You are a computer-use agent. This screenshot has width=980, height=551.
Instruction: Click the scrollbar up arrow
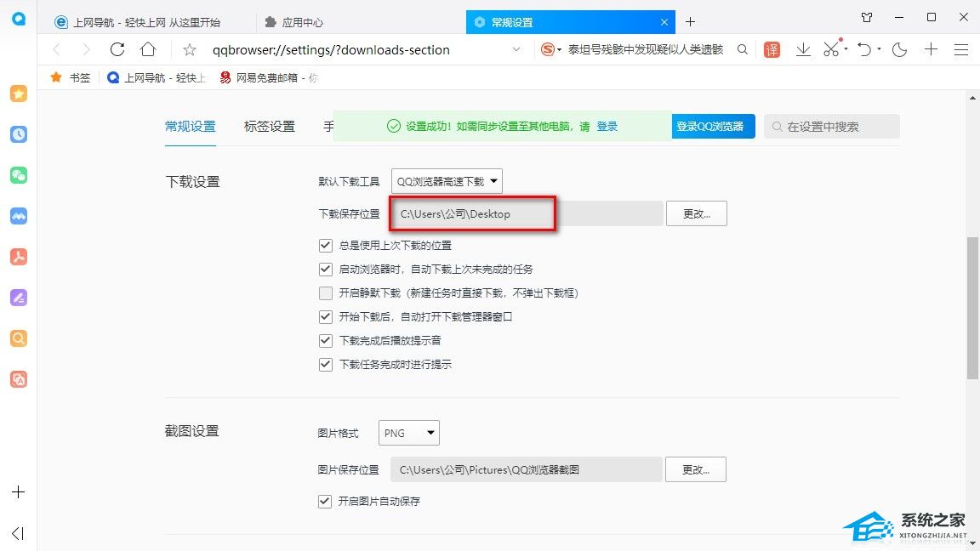972,98
